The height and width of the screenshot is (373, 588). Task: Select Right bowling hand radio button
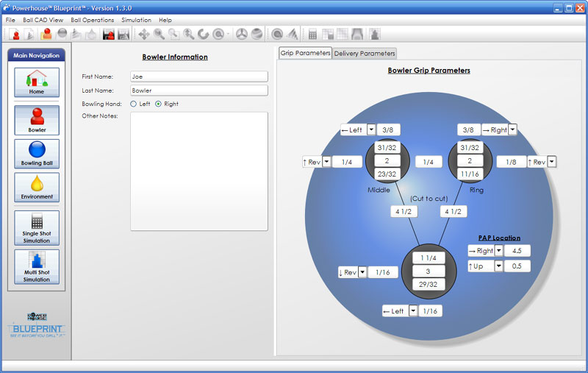158,104
